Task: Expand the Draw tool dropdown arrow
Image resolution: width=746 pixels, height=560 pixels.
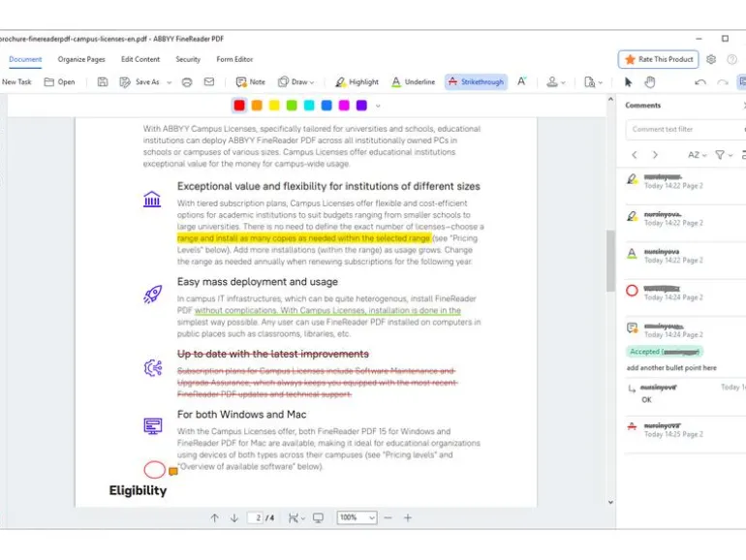Action: click(x=312, y=82)
